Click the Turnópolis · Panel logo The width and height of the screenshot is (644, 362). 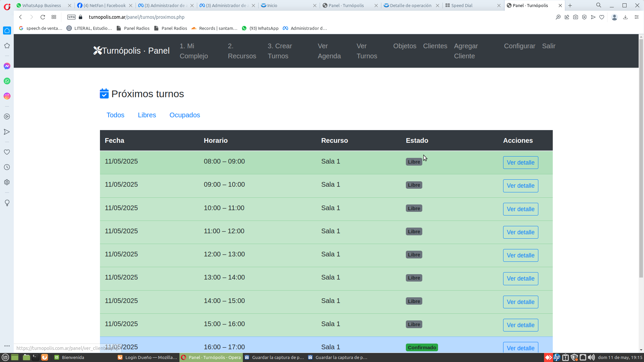click(x=131, y=51)
